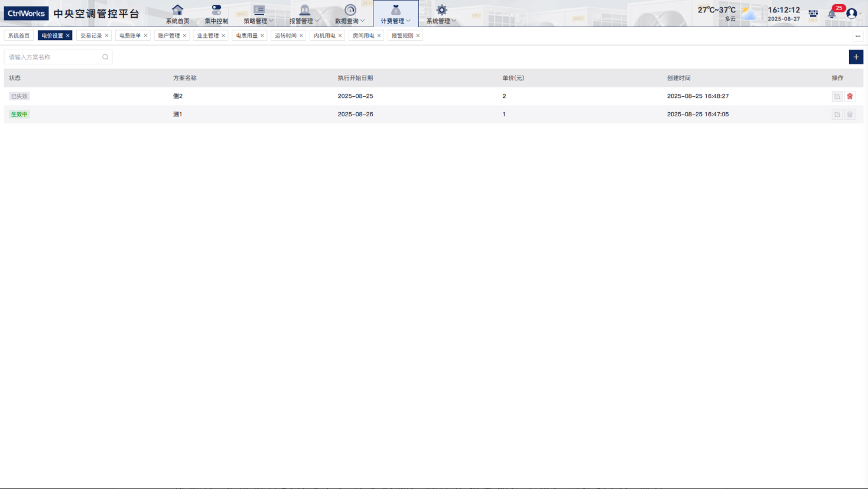Switch to the 交易记录 tab
Viewport: 868px width, 489px height.
click(91, 35)
